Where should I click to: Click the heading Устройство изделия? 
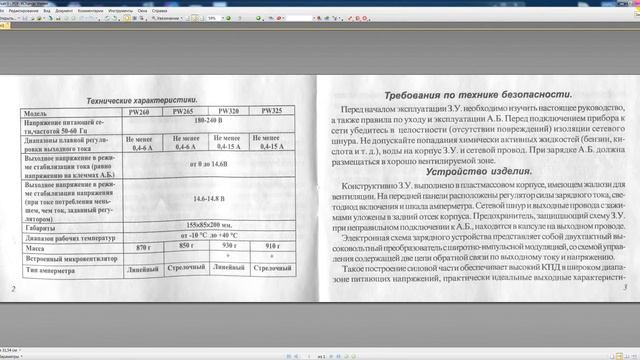click(x=479, y=171)
